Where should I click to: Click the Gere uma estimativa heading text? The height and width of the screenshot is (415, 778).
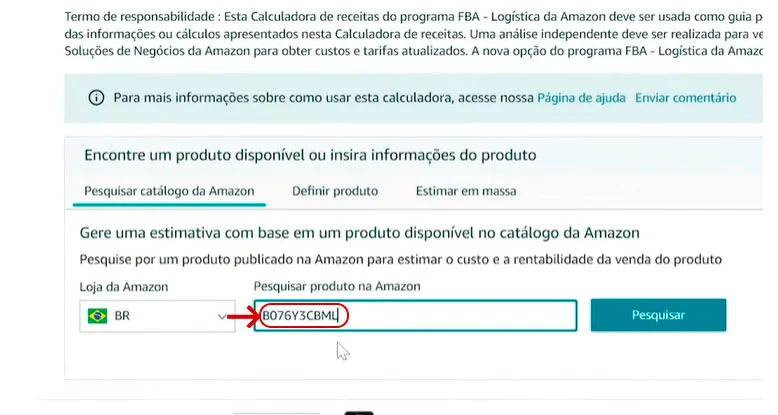(360, 233)
